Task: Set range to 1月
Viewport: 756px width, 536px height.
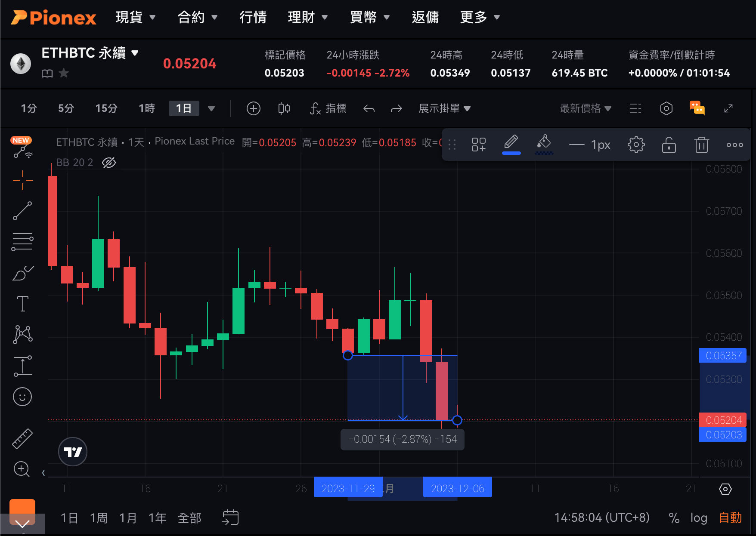Action: (128, 518)
